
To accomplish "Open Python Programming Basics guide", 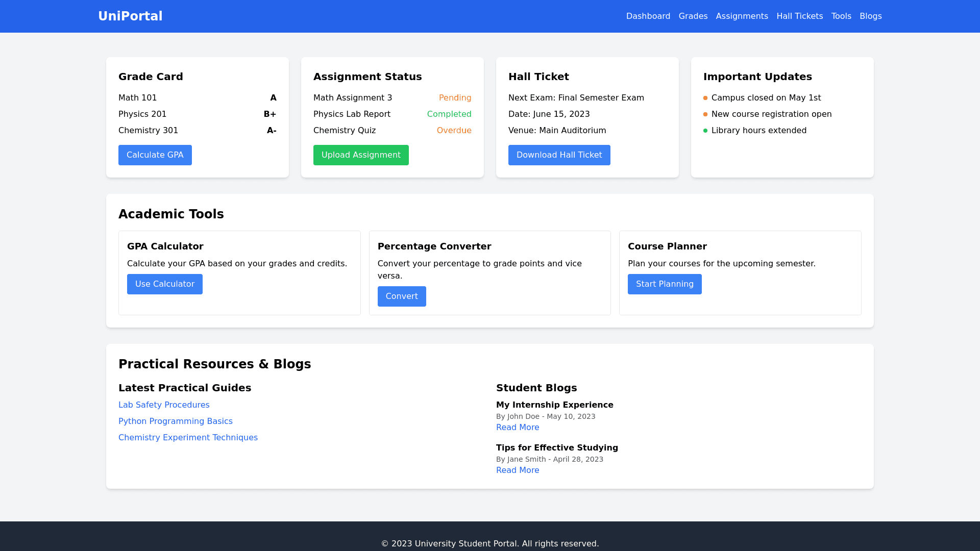I will [175, 421].
